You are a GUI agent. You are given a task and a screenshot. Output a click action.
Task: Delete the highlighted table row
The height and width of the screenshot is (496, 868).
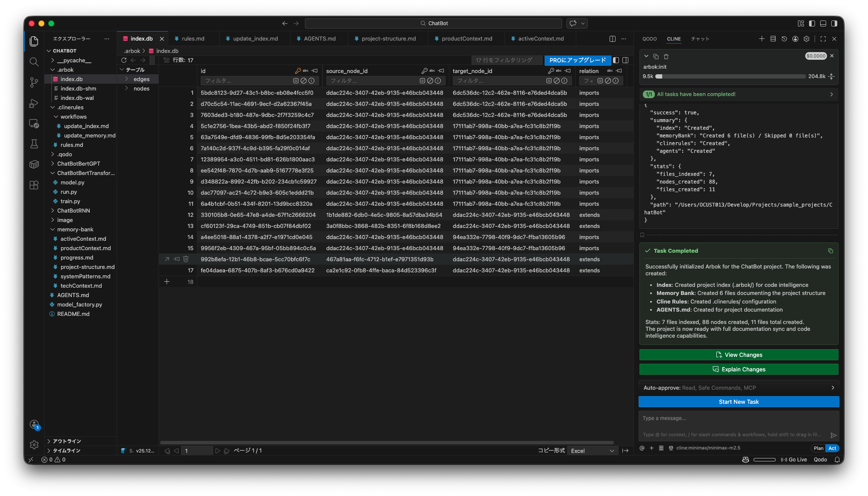pyautogui.click(x=186, y=259)
